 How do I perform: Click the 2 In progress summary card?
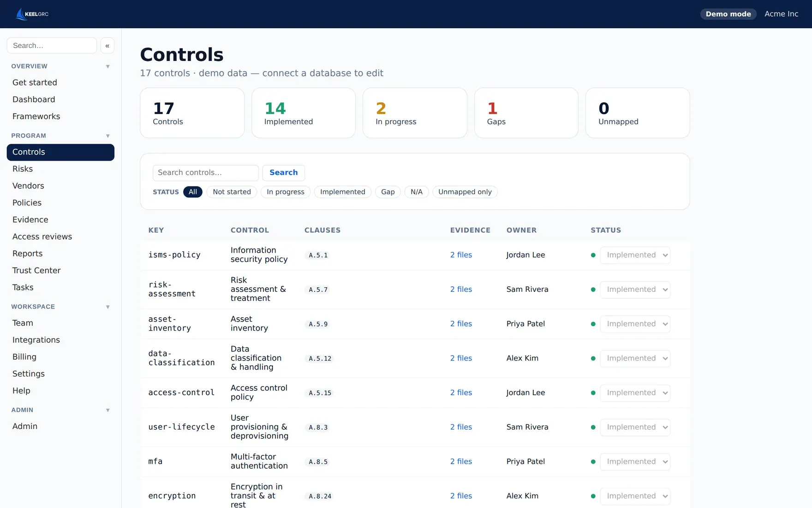point(415,113)
